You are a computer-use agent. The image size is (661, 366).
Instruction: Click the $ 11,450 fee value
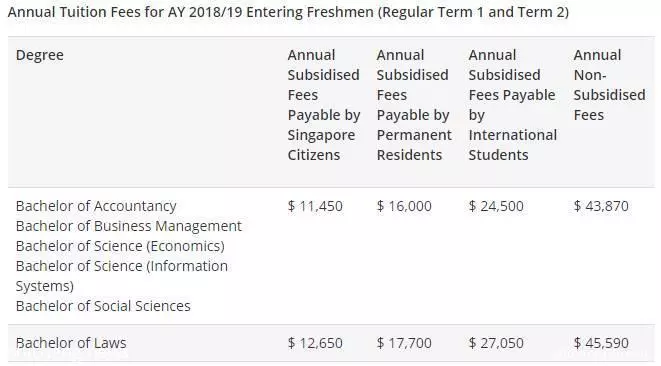pyautogui.click(x=315, y=206)
